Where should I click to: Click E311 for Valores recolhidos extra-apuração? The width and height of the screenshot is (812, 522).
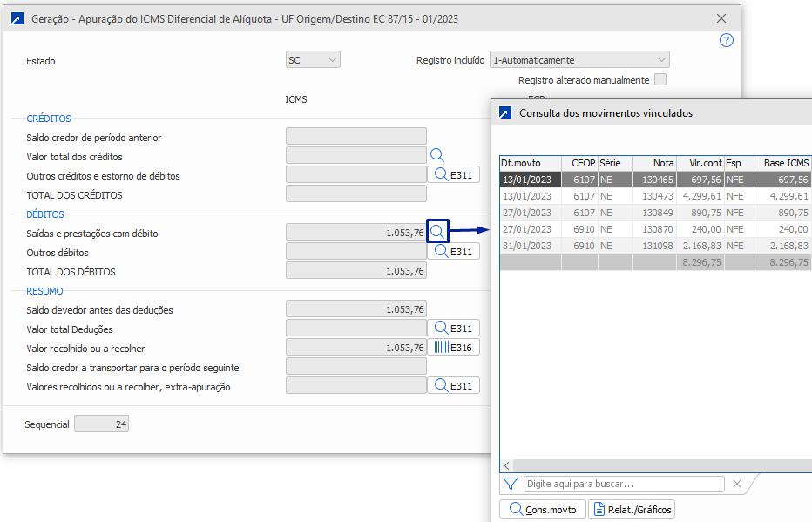[x=453, y=386]
